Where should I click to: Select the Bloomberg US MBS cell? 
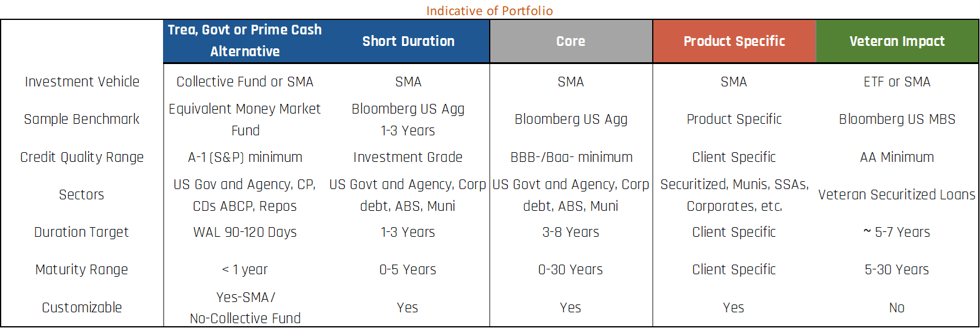897,119
